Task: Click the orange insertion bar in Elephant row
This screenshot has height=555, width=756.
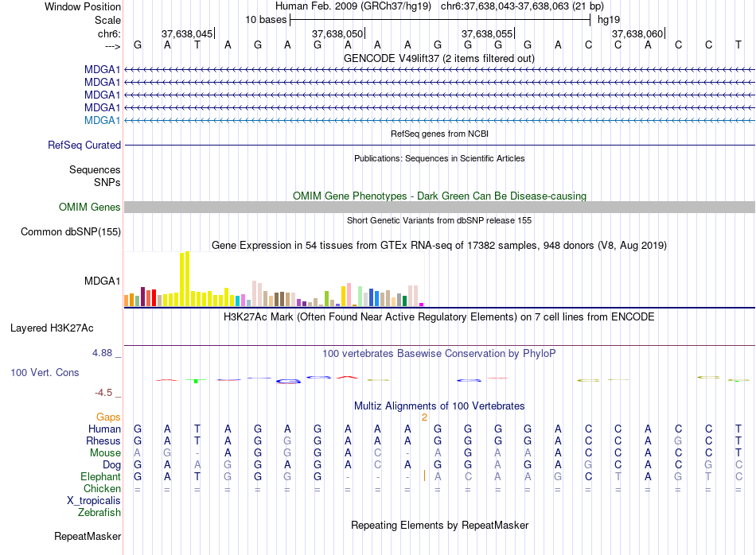Action: pos(424,476)
